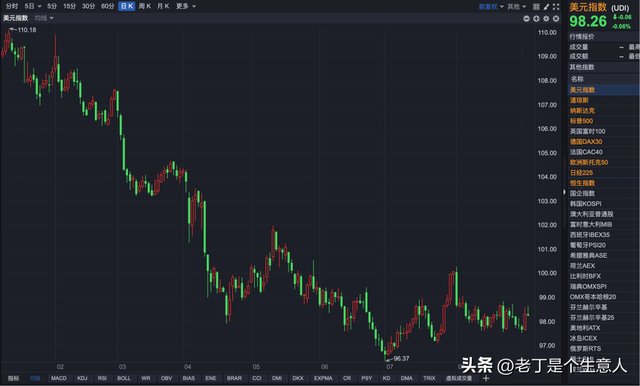Click the EXPMA indicator button
Image resolution: width=640 pixels, height=386 pixels.
point(323,378)
